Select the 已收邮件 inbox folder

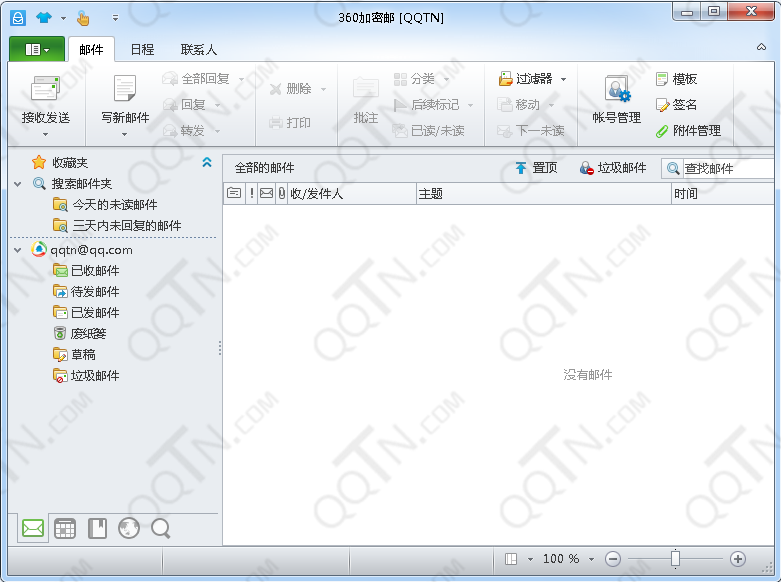click(94, 270)
